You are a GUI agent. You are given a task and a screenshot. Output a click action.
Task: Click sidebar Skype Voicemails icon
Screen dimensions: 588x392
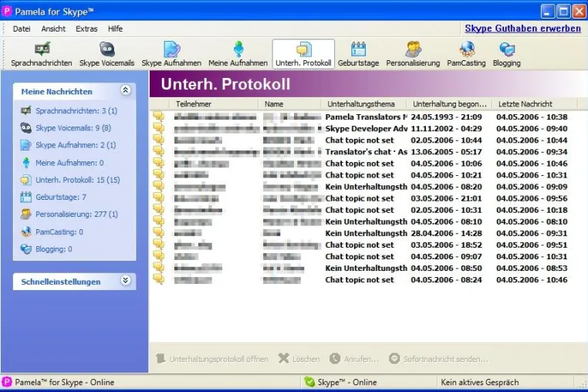26,128
